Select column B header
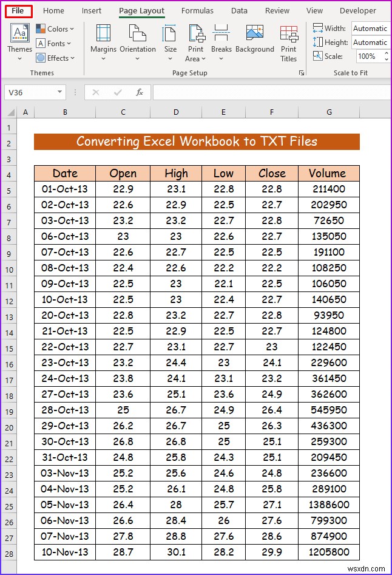 click(65, 112)
